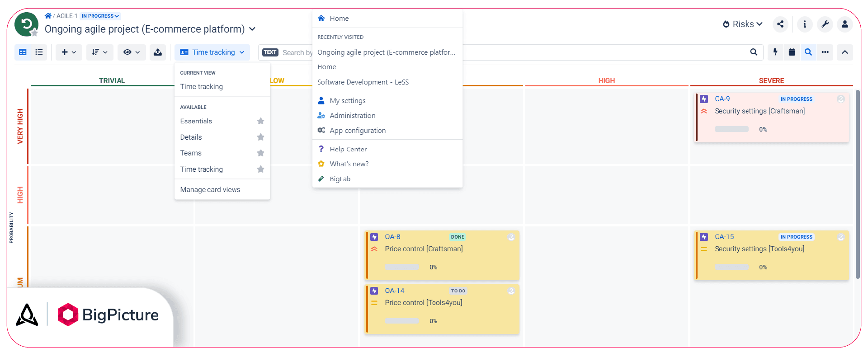Click the lightning bolt quick filter icon

coord(775,52)
